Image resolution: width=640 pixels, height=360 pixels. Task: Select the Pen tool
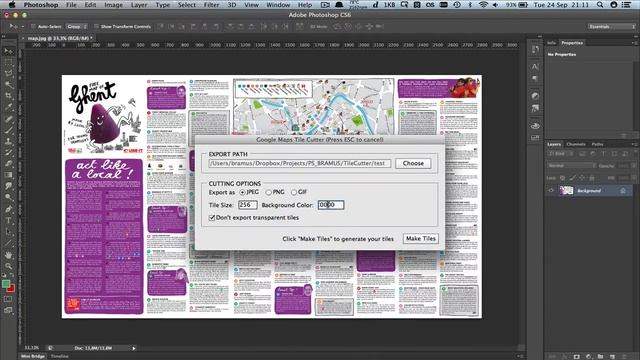click(9, 209)
